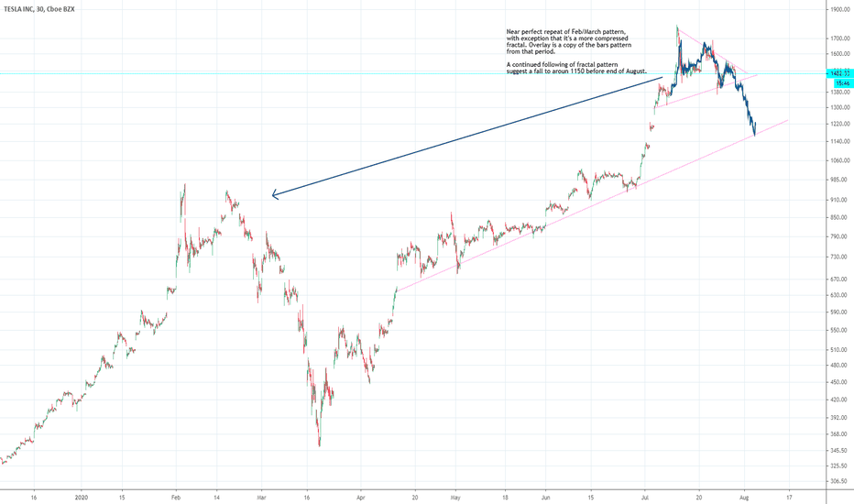
Task: Click annotation line 'with exception that it's a more compressed'
Action: coord(567,38)
